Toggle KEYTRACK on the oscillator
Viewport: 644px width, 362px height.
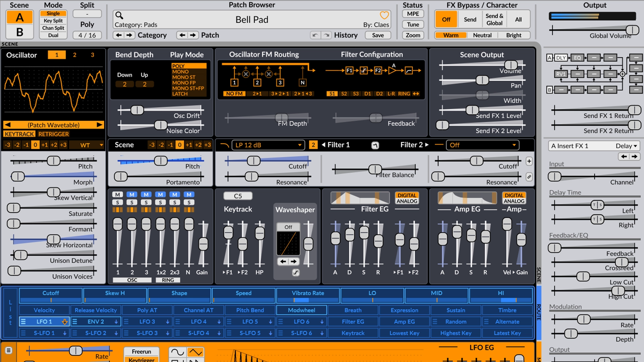click(19, 134)
